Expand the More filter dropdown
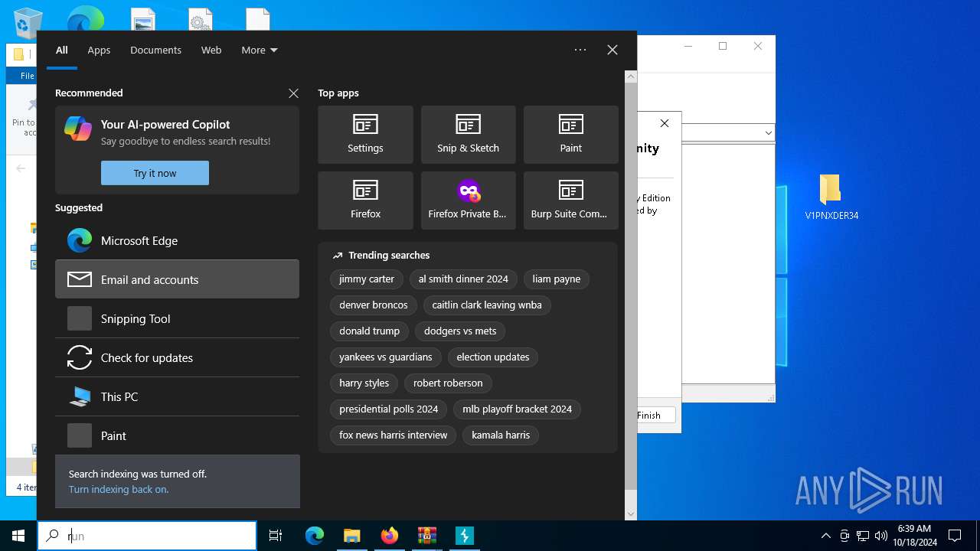Image resolution: width=980 pixels, height=551 pixels. coord(260,50)
